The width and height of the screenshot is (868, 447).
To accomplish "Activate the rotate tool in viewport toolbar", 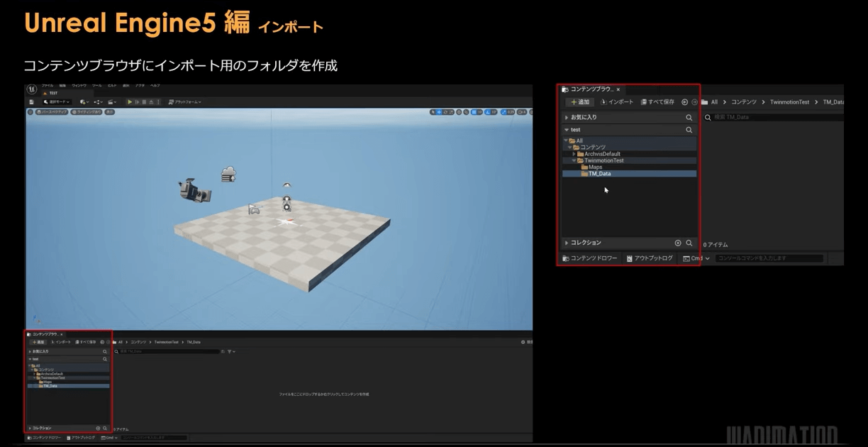I will (445, 112).
